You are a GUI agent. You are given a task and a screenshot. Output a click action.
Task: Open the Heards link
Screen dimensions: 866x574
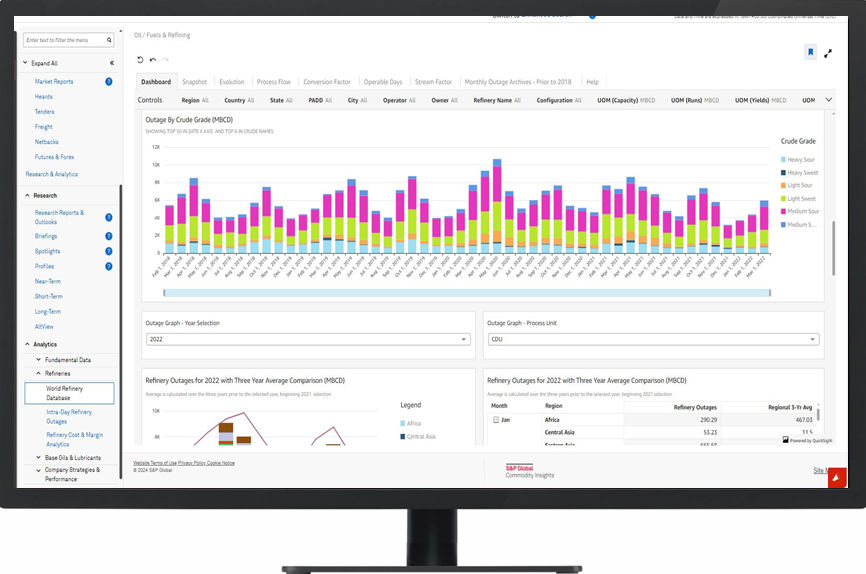coord(44,97)
